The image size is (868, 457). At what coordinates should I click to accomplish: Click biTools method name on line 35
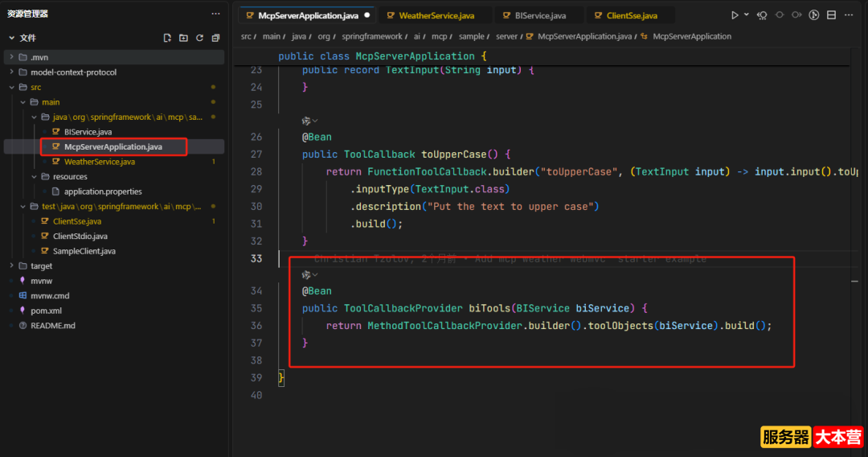coord(489,308)
